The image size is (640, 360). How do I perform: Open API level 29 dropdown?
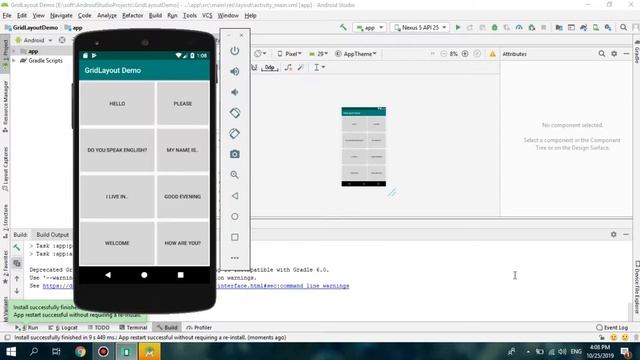pos(319,54)
